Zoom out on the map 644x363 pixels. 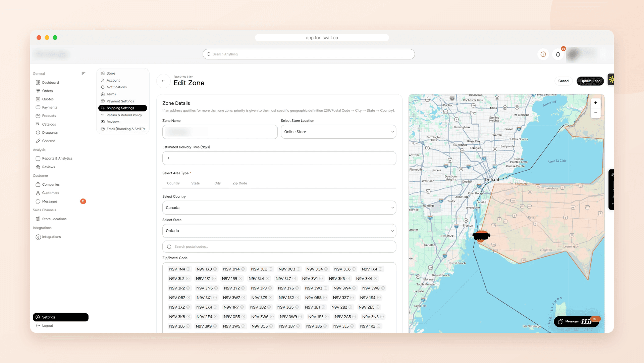[x=596, y=113]
